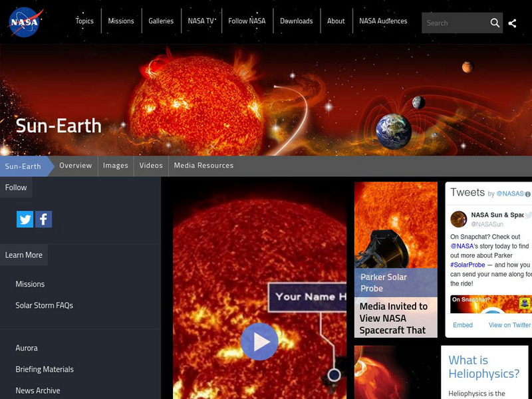Image resolution: width=532 pixels, height=399 pixels.
Task: Open the share icon menu
Action: 512,23
